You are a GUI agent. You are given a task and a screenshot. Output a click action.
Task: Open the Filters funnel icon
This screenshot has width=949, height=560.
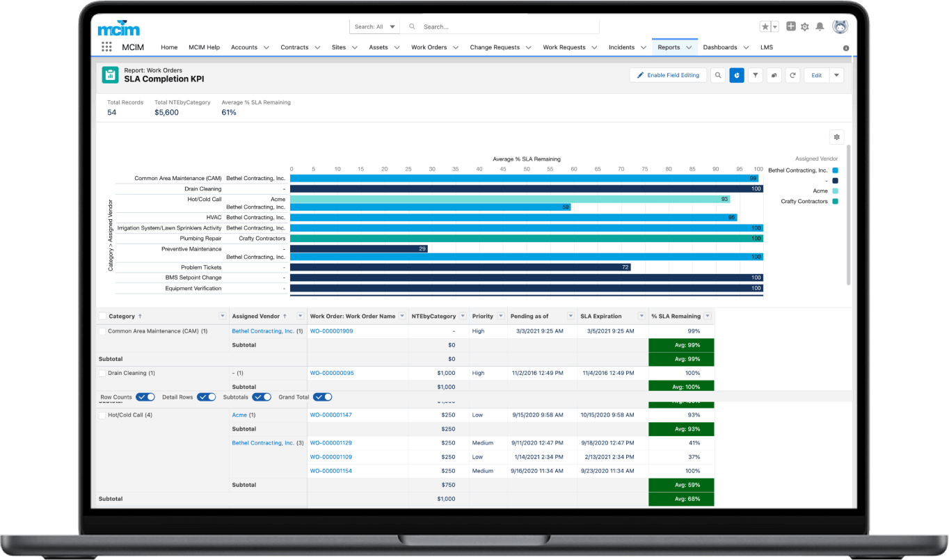coord(756,75)
